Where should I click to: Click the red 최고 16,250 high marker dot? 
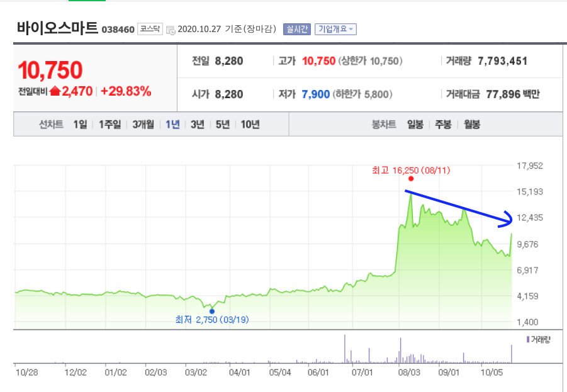click(411, 179)
